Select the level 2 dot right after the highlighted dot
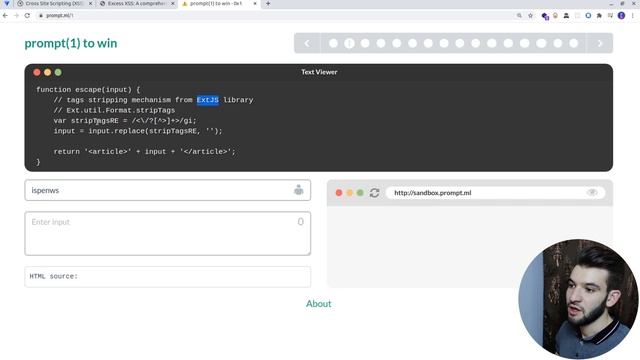640x360 pixels. (365, 43)
